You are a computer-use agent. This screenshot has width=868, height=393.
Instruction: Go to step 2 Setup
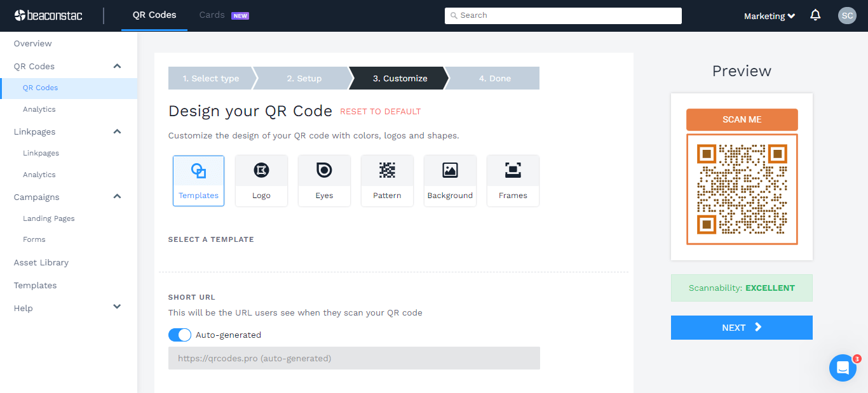[x=304, y=78]
